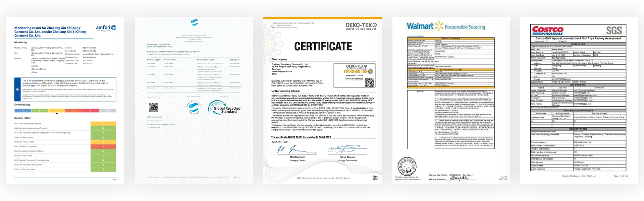This screenshot has height=201, width=644.
Task: Click the Costco Wholesale logo
Action: coord(547,30)
